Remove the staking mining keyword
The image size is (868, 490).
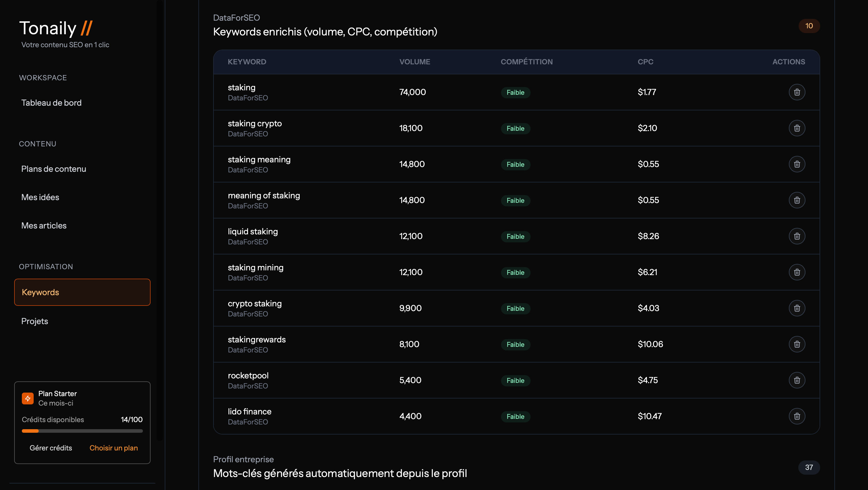[797, 272]
